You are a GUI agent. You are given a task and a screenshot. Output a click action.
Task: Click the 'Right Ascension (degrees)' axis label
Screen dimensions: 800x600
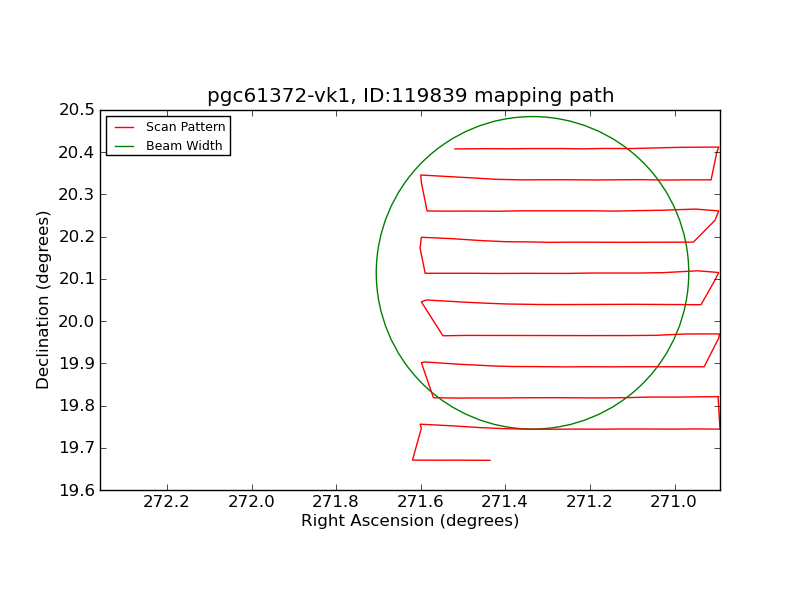click(x=410, y=521)
